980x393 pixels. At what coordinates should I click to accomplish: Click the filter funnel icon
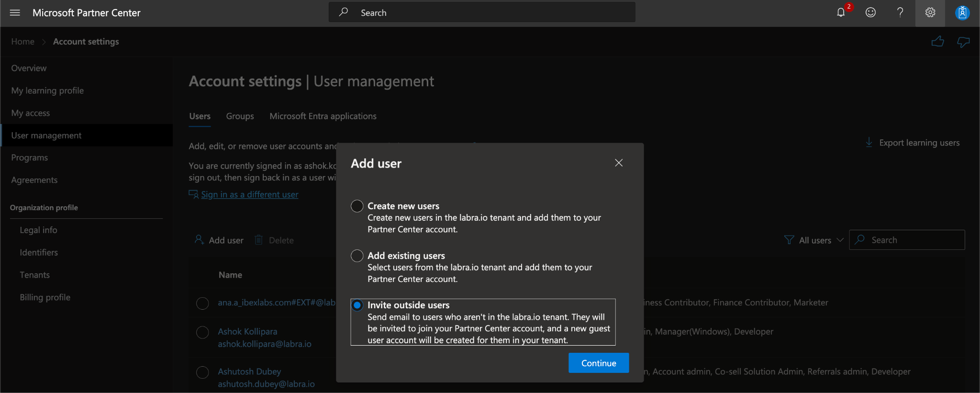click(789, 240)
